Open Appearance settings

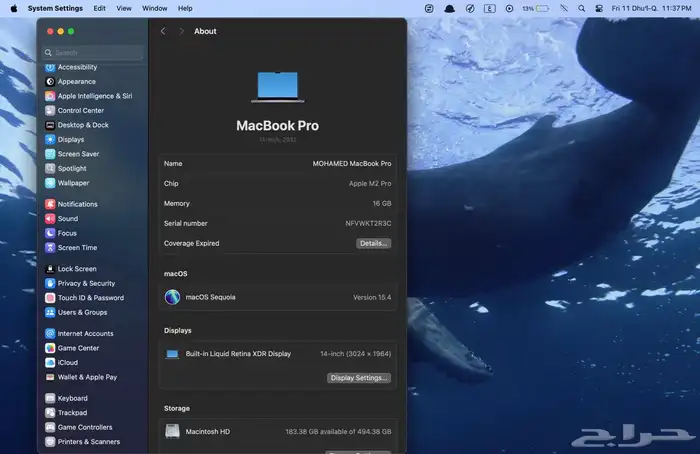pos(71,82)
